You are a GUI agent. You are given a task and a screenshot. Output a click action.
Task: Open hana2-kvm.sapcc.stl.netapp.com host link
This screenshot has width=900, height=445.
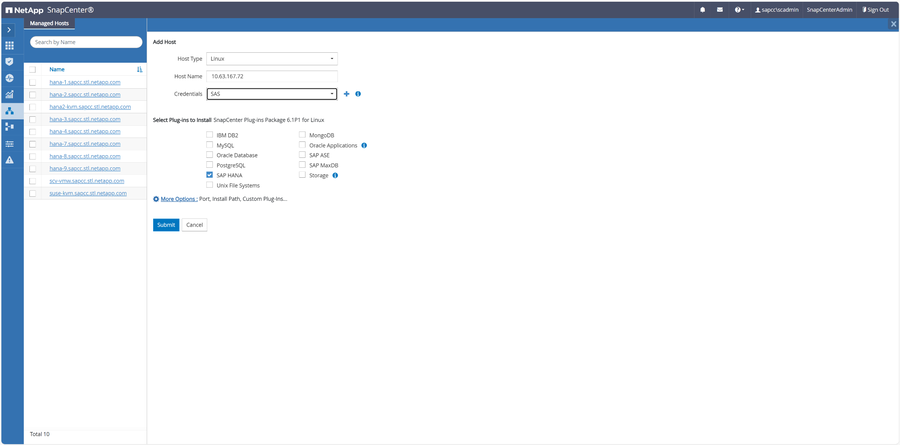coord(90,107)
